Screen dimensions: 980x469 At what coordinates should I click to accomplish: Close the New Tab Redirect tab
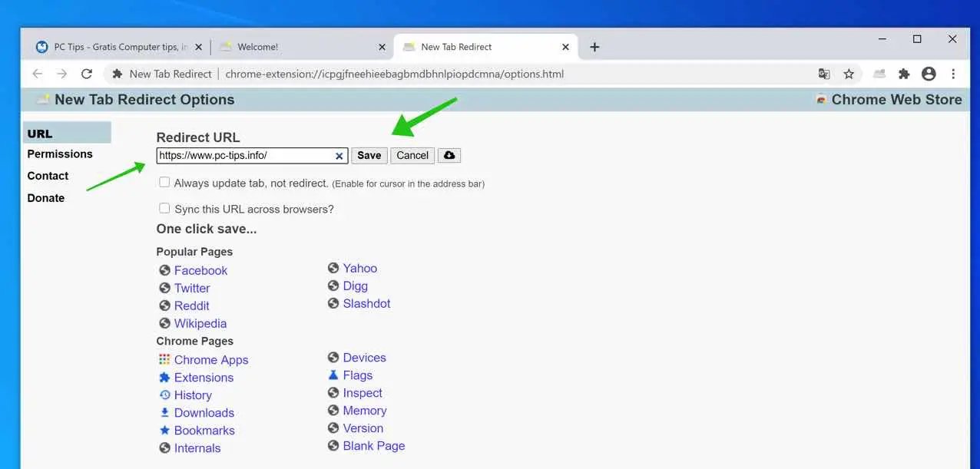(565, 47)
